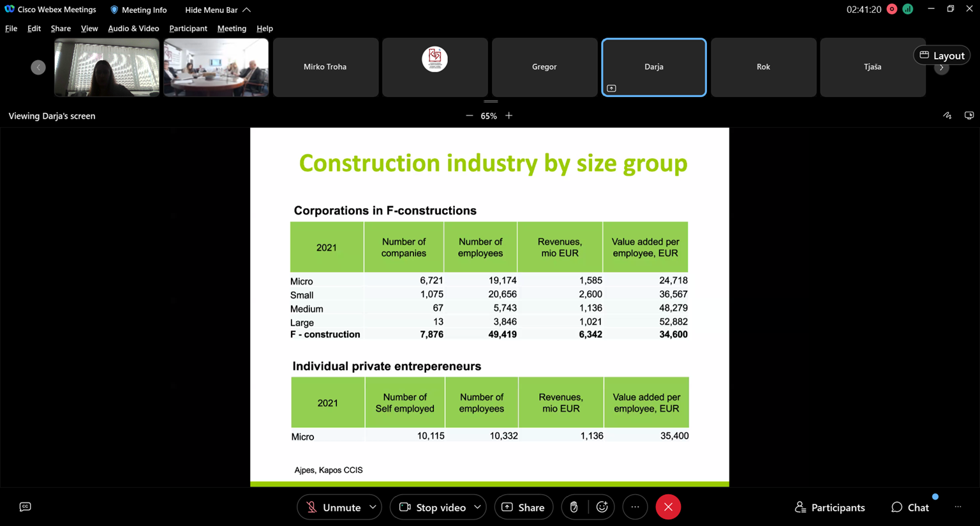The image size is (980, 526).
Task: Expand audio options arrow next to Unmute
Action: [x=373, y=507]
